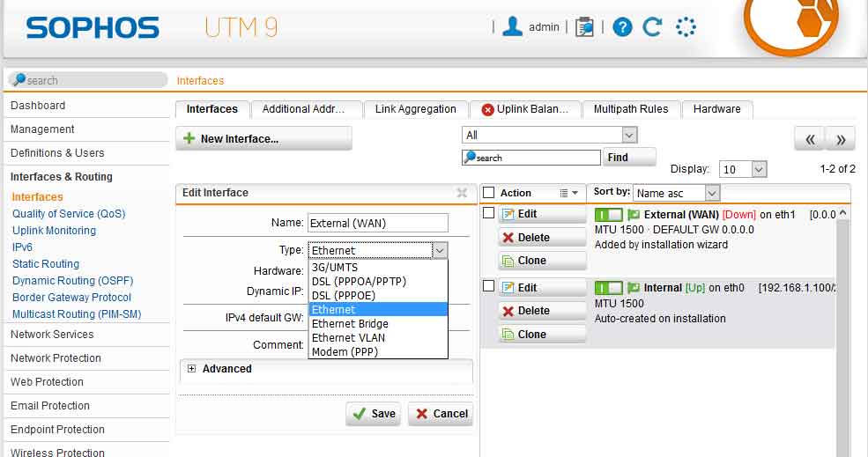The height and width of the screenshot is (457, 868).
Task: Switch to the Additional Addresses tab
Action: [306, 109]
